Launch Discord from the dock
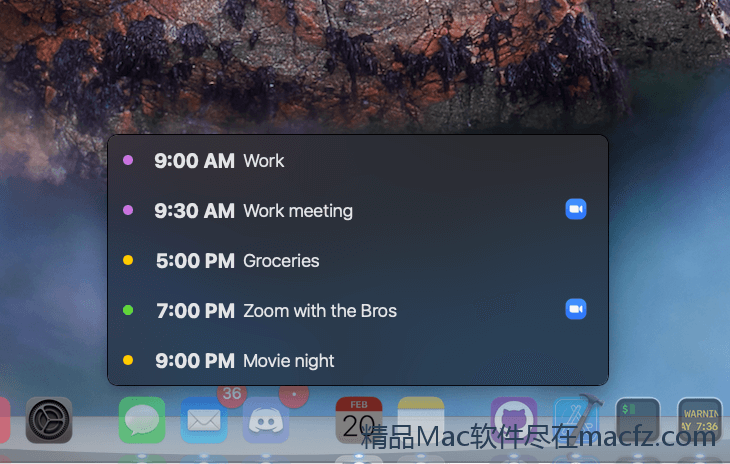This screenshot has height=464, width=730. click(266, 420)
